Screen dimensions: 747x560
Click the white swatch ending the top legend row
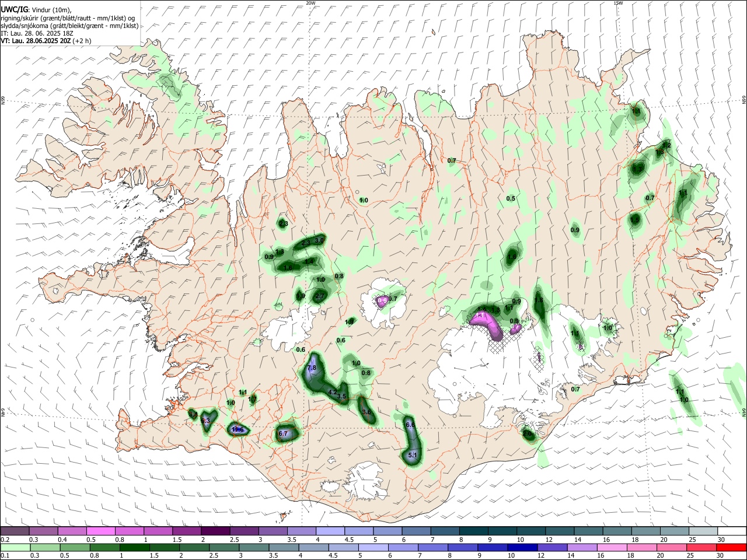tap(731, 531)
